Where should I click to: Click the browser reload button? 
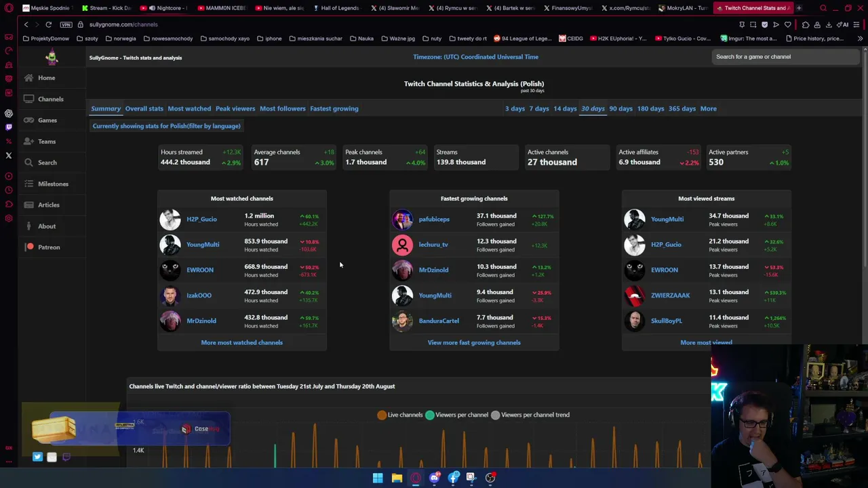[49, 24]
